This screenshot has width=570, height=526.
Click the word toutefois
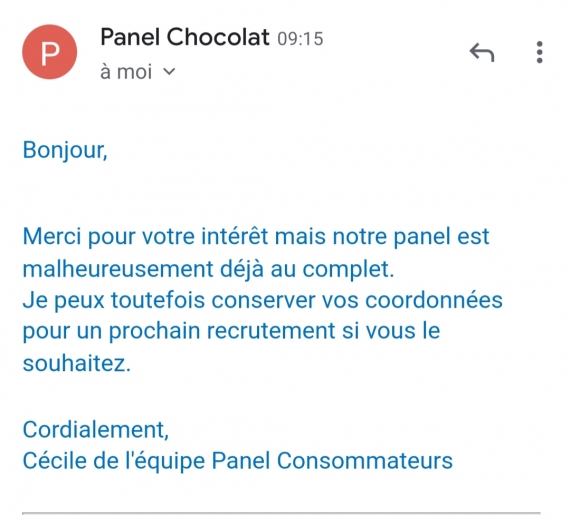[x=158, y=301]
